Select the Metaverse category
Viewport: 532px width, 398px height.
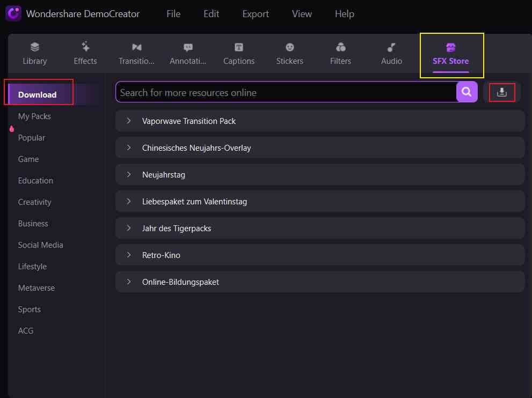[37, 288]
